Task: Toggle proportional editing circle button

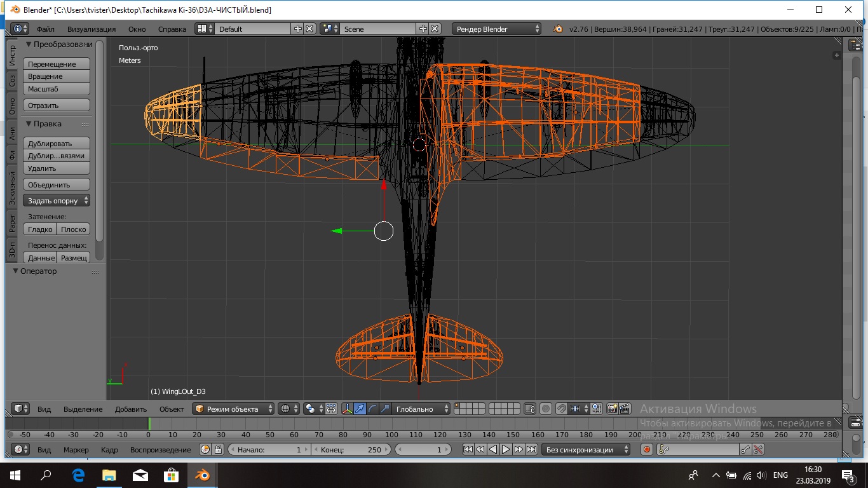Action: point(546,409)
